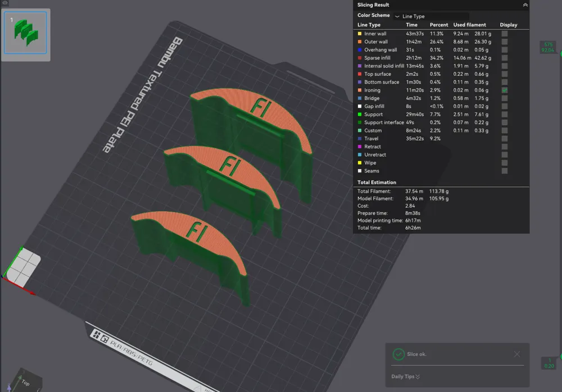Collapse the Slicing Result panel
Image resolution: width=562 pixels, height=392 pixels.
click(x=525, y=5)
